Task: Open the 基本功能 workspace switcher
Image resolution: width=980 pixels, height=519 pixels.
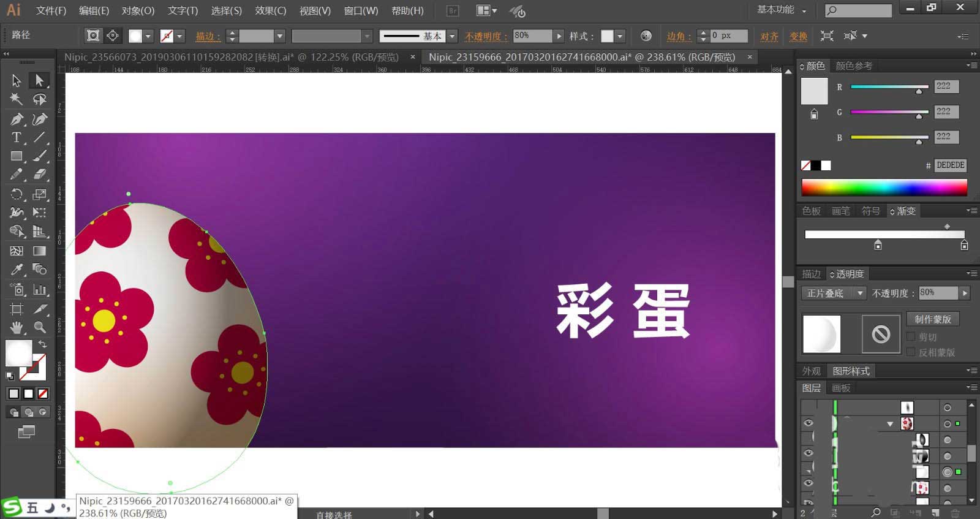Action: point(782,10)
